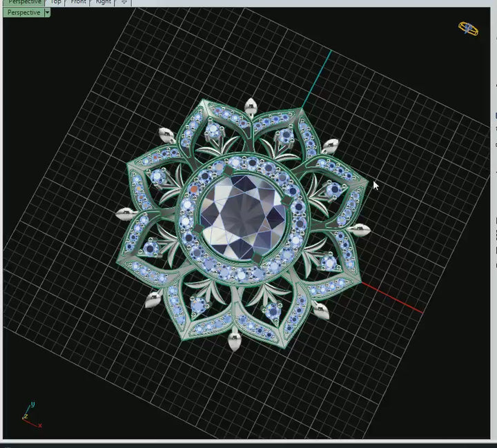Switch to the Front viewport tab

click(x=79, y=2)
